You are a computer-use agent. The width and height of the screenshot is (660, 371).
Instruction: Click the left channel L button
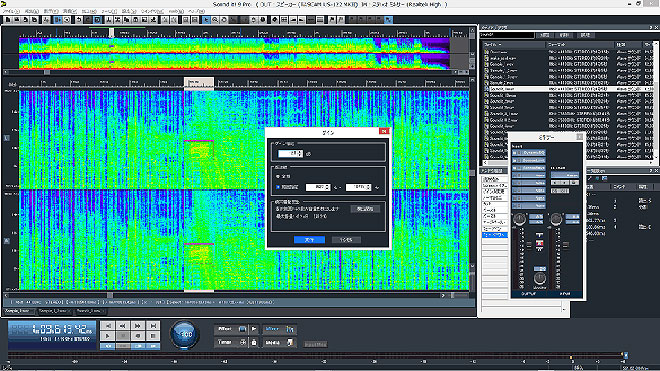(x=7, y=138)
